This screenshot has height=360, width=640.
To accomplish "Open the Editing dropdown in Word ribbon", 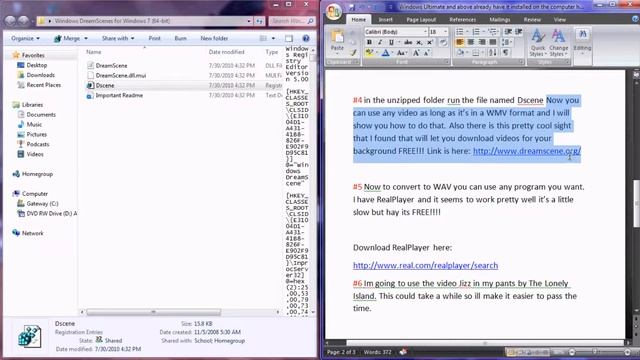I will coord(582,42).
